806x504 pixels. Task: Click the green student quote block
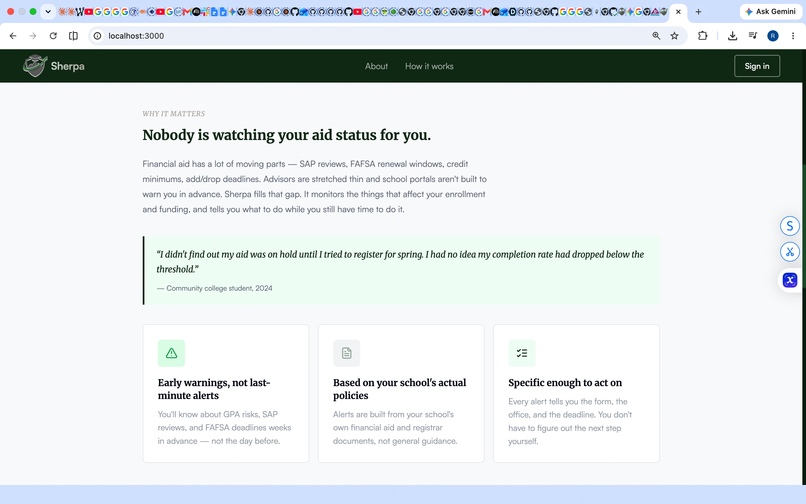click(x=401, y=271)
